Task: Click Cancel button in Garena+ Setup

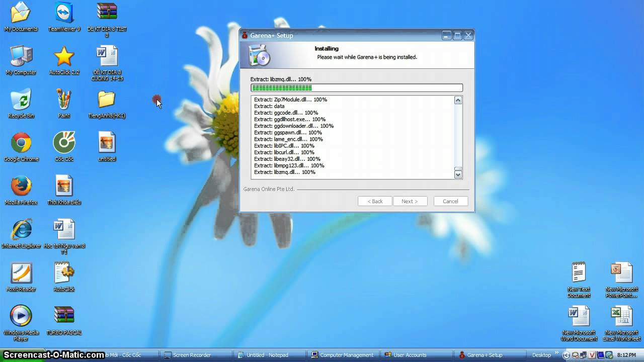Action: [x=450, y=201]
